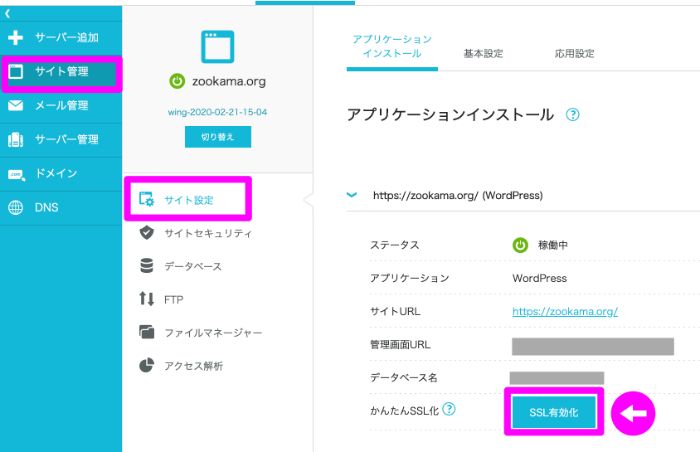The image size is (700, 452).
Task: Click the window icon beside サイト管理
Action: point(16,71)
